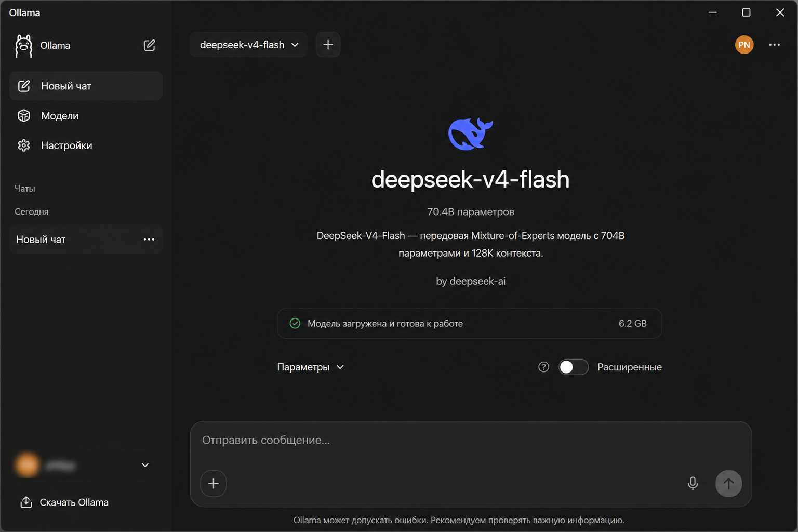Open the options dots for the Новый чат conversation
Screen dimensions: 798x532
click(149, 240)
